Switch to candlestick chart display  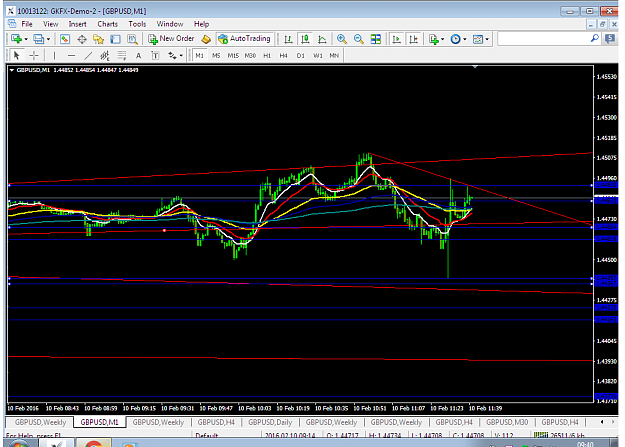click(305, 39)
